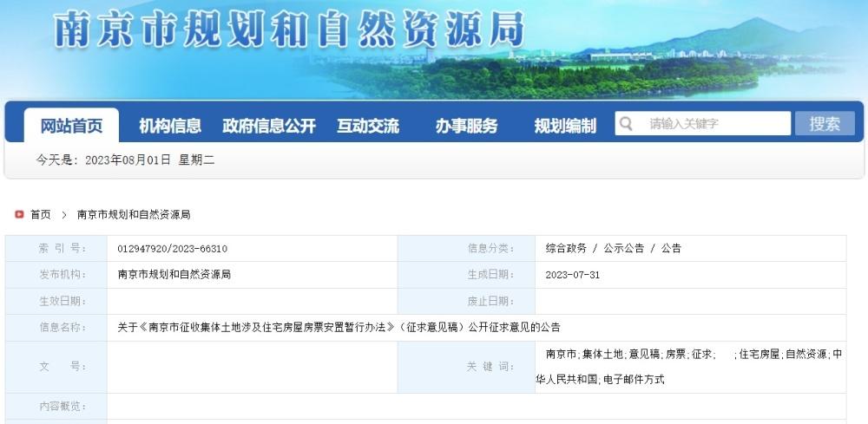Click the 搜索 button
This screenshot has height=424, width=868.
[x=825, y=123]
